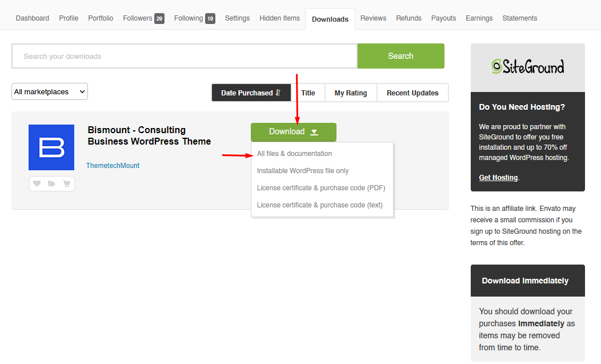Focus the Search your downloads field
The width and height of the screenshot is (601, 364).
pos(185,56)
